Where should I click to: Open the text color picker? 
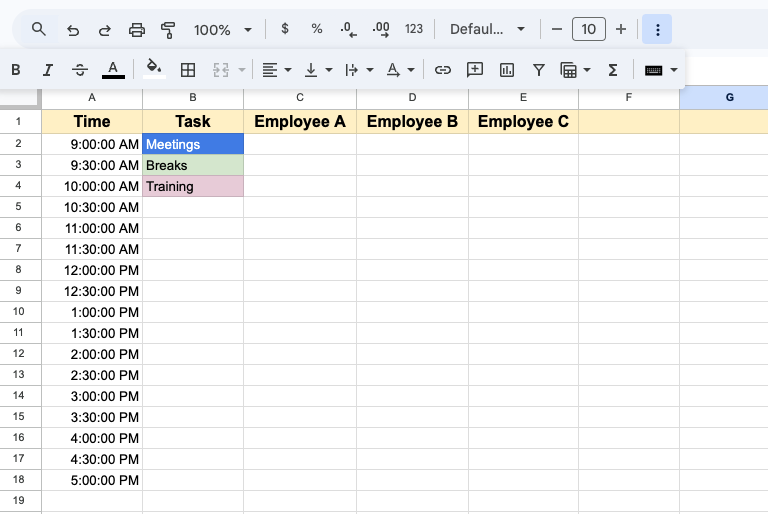pos(113,70)
